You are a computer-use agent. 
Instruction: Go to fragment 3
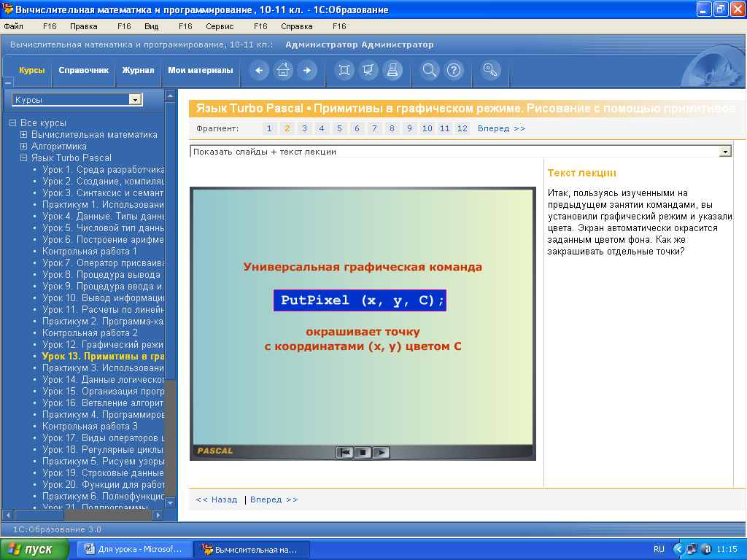[304, 128]
